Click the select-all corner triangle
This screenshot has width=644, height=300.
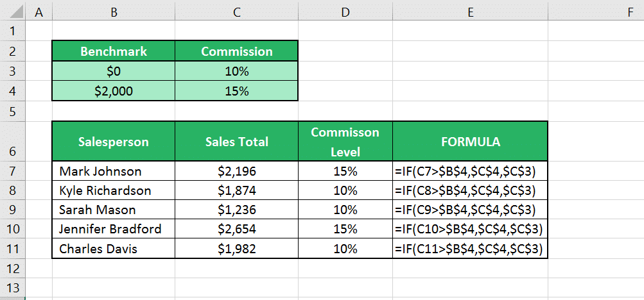(x=12, y=11)
